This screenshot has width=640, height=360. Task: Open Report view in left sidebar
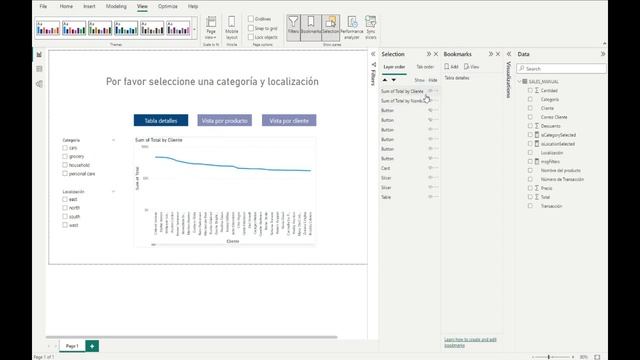tap(39, 54)
